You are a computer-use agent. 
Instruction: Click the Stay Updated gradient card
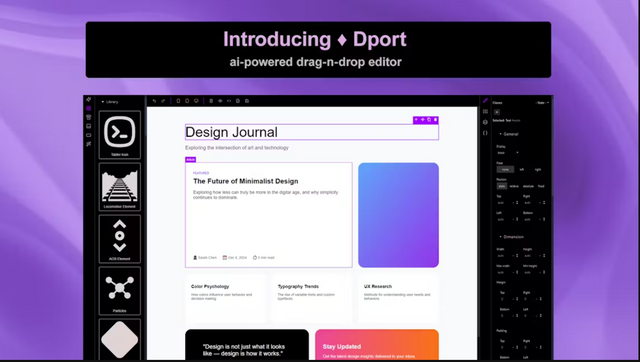click(377, 345)
